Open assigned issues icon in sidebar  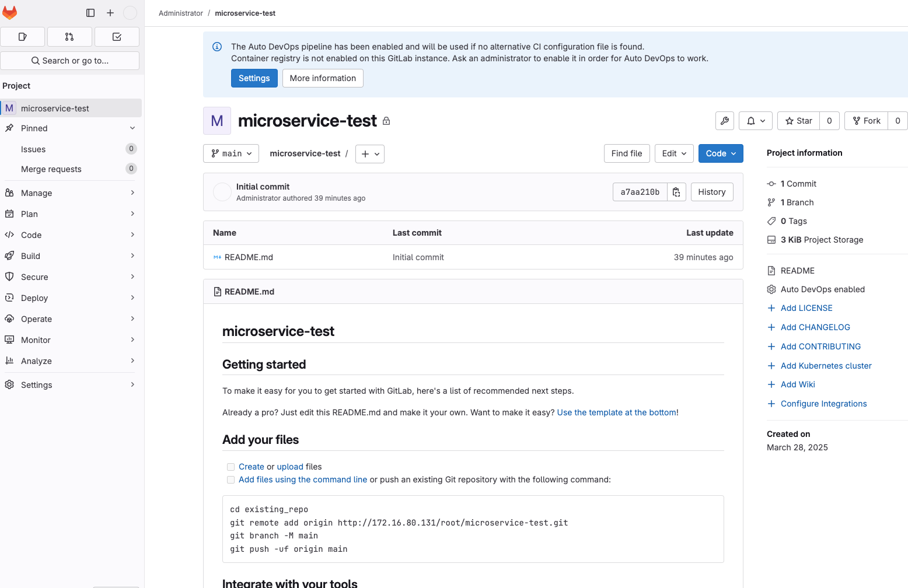coord(23,37)
